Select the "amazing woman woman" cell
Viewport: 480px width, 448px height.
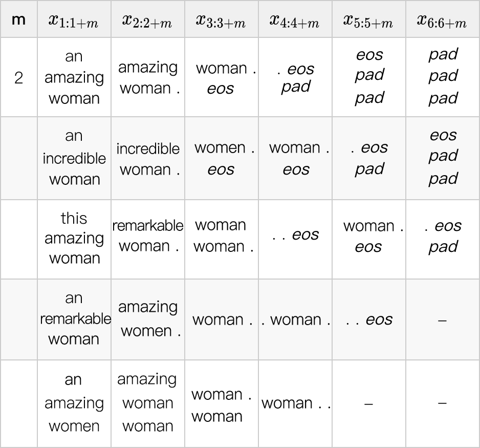tap(147, 403)
